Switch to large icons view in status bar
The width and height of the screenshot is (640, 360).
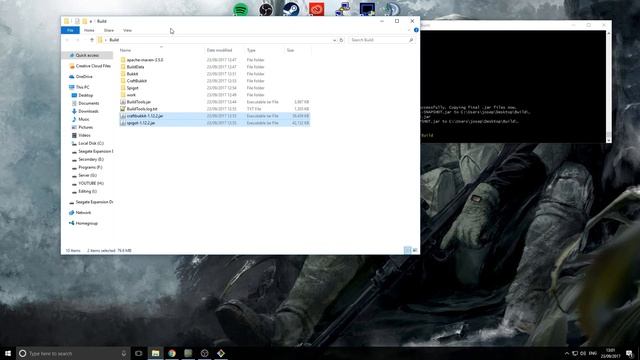pyautogui.click(x=415, y=250)
